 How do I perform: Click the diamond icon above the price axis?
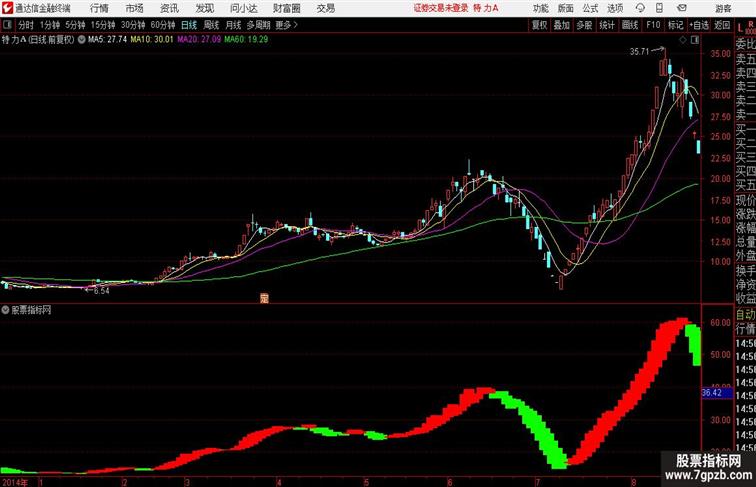[683, 40]
